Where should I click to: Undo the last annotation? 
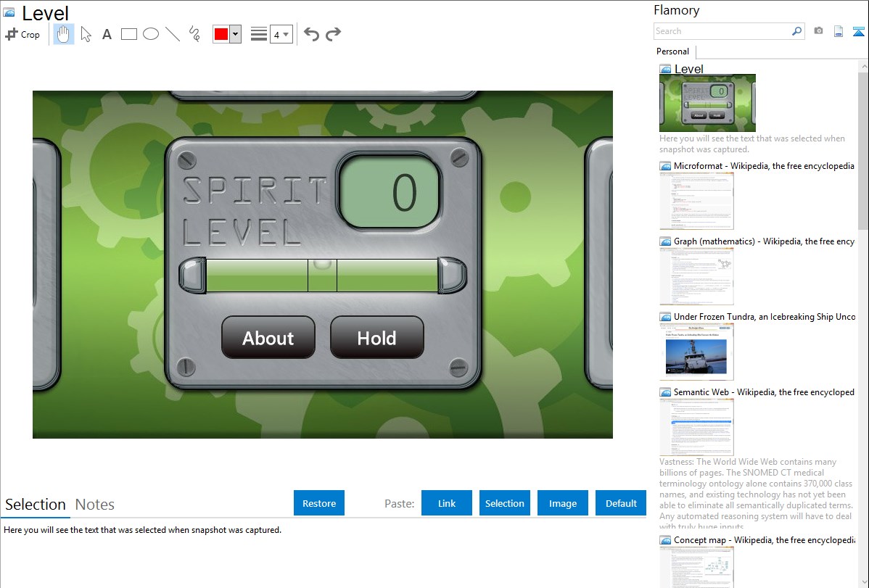pos(311,34)
